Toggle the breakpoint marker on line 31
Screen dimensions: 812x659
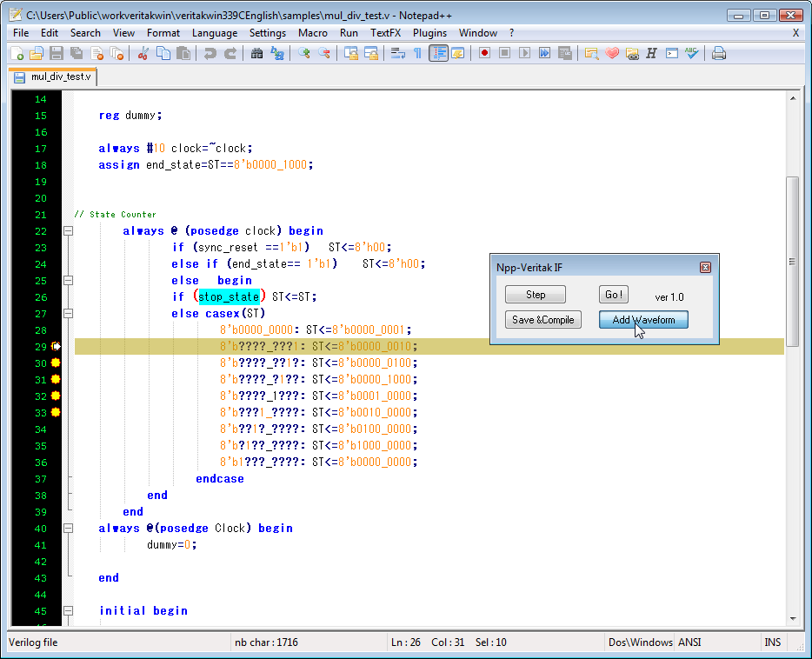pyautogui.click(x=56, y=379)
